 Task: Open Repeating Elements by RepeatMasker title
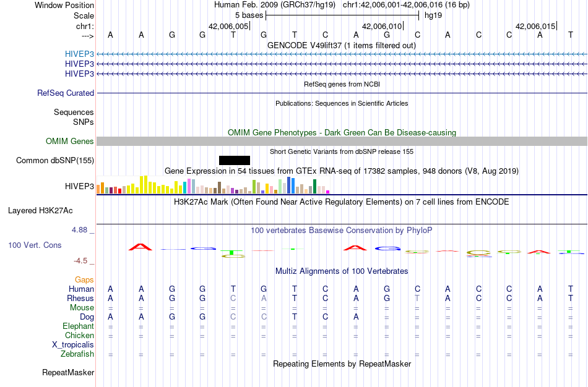342,364
